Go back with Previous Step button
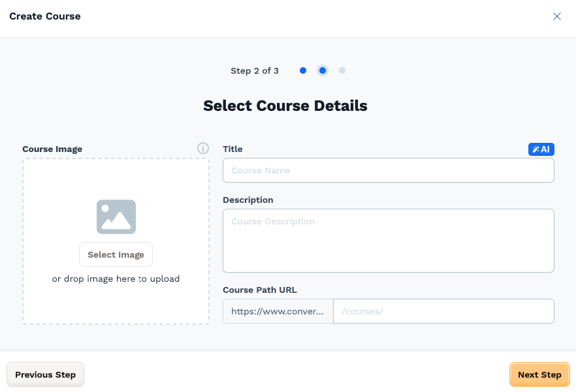Image resolution: width=576 pixels, height=392 pixels. coord(45,375)
